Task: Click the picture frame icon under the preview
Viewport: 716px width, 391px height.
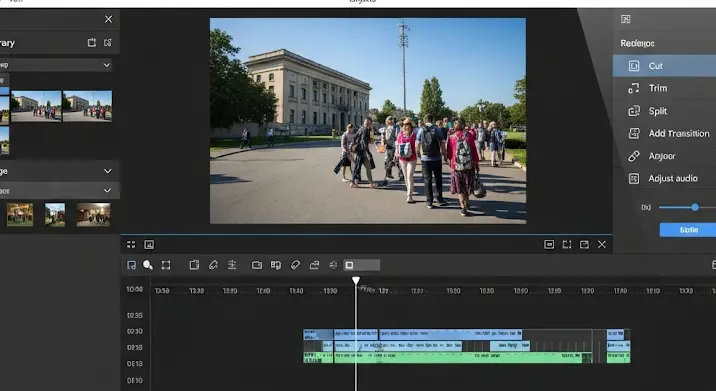Action: coord(149,244)
